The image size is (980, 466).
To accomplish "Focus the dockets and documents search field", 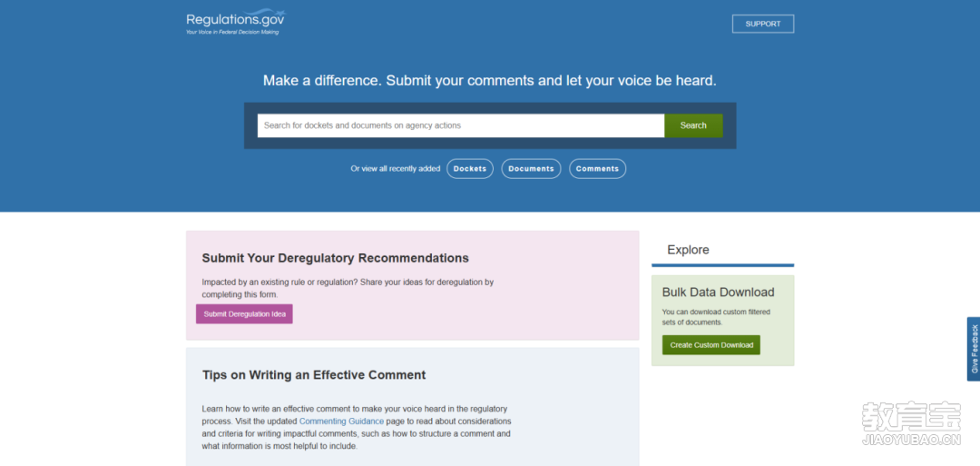I will (460, 125).
